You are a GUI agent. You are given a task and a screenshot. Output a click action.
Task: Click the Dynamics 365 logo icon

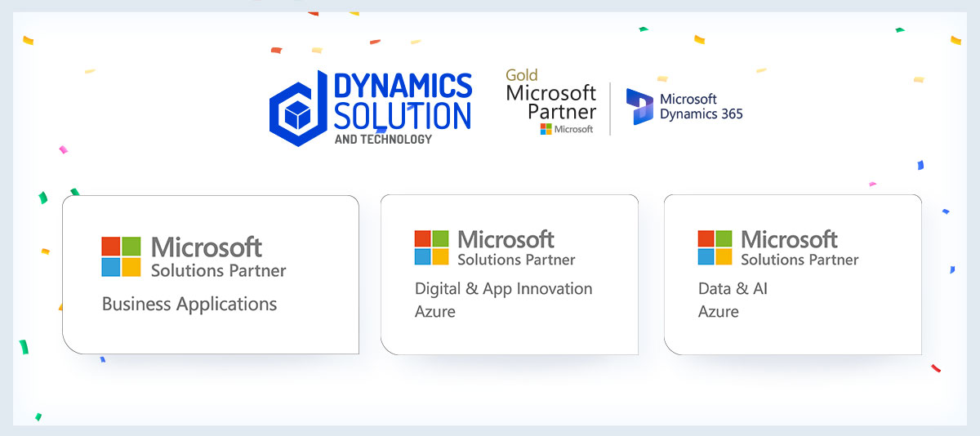(639, 107)
